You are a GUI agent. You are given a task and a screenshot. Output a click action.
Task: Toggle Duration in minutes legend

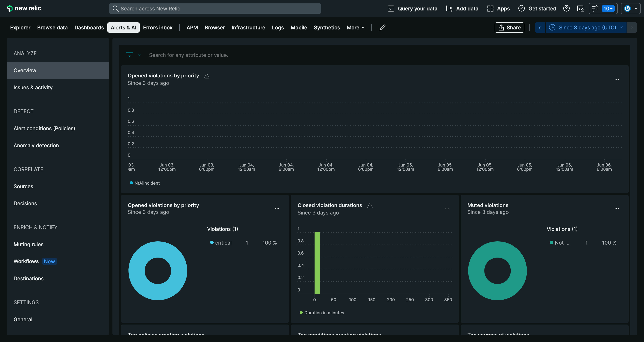pyautogui.click(x=322, y=313)
